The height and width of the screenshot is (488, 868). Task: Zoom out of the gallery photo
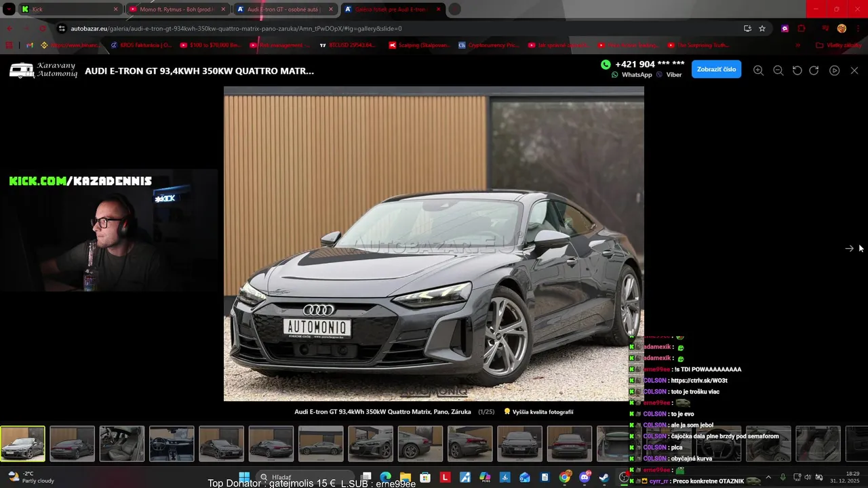click(778, 70)
